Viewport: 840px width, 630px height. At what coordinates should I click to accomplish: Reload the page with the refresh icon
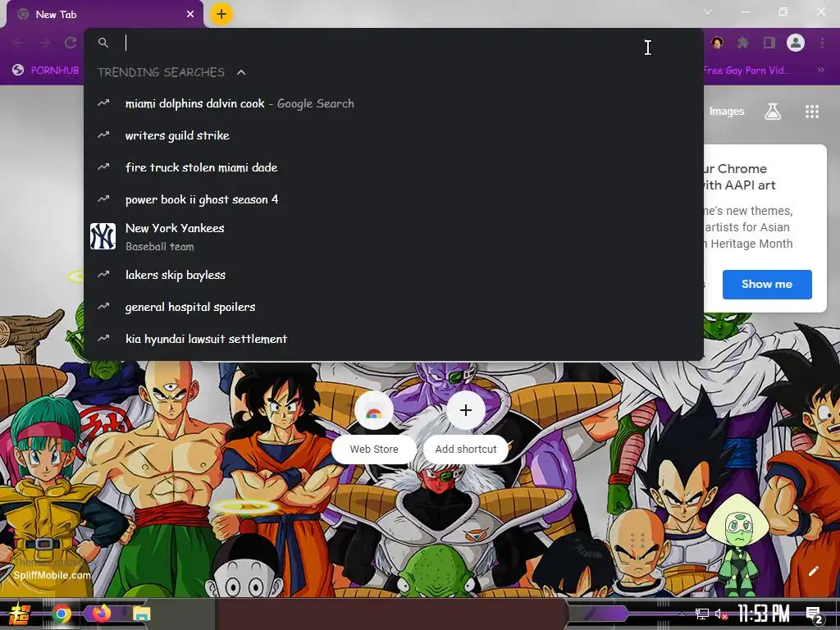click(71, 43)
